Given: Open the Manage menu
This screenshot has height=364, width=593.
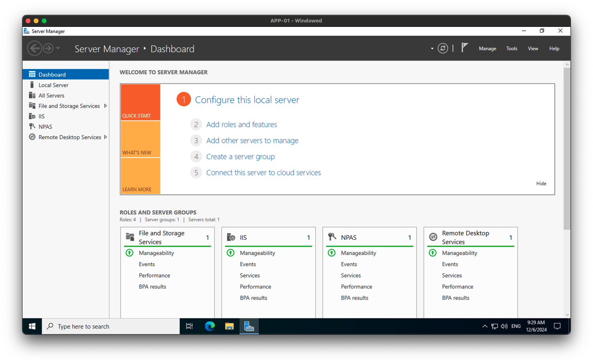Looking at the screenshot, I should [x=487, y=48].
